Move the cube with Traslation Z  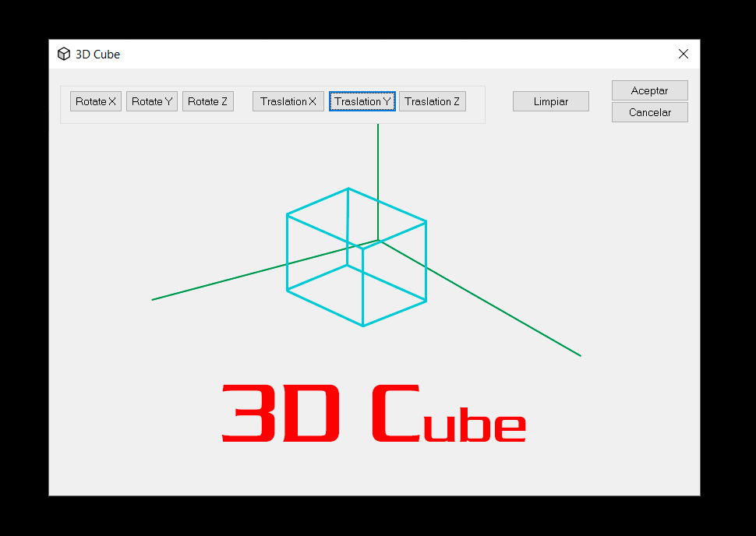tap(433, 101)
